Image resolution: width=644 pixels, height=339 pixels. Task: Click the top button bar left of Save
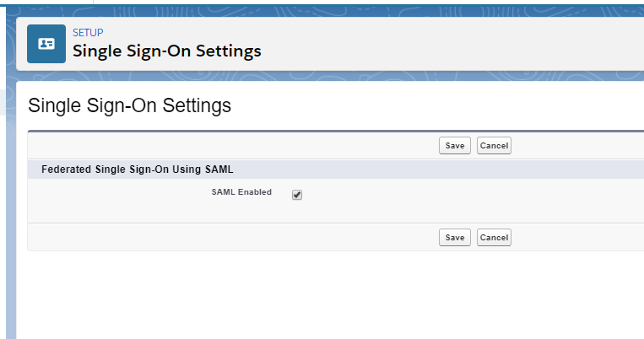(228, 145)
